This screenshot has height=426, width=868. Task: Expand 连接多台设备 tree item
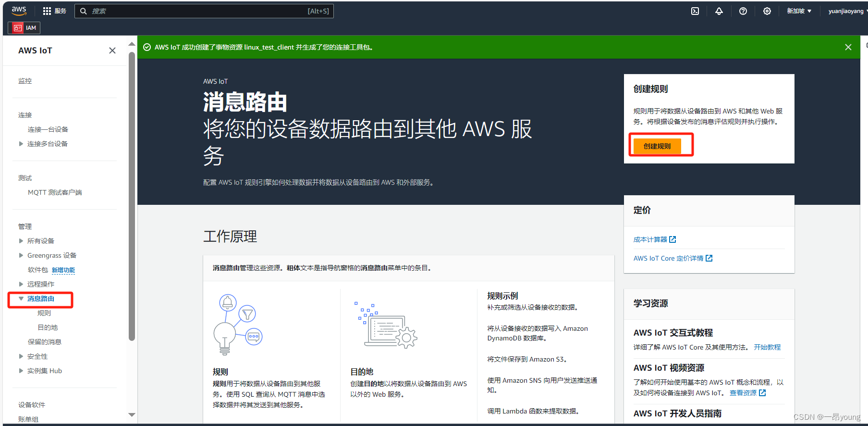[x=21, y=144]
